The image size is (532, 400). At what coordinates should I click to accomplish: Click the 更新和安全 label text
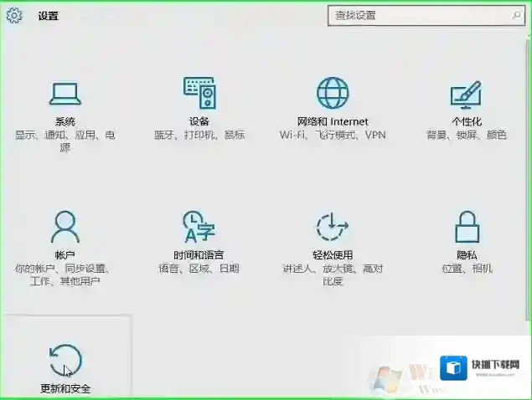tap(65, 389)
